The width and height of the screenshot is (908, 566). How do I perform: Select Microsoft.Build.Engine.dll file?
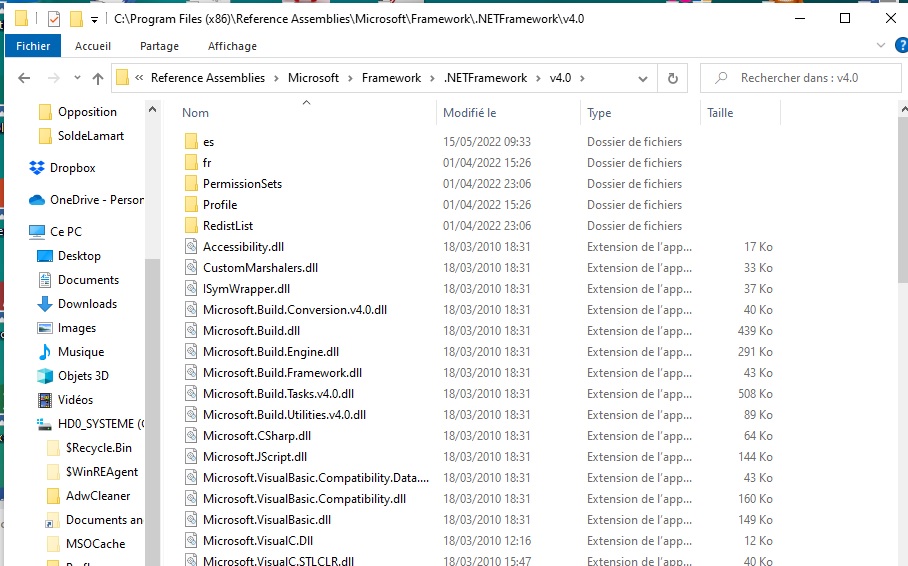point(270,352)
